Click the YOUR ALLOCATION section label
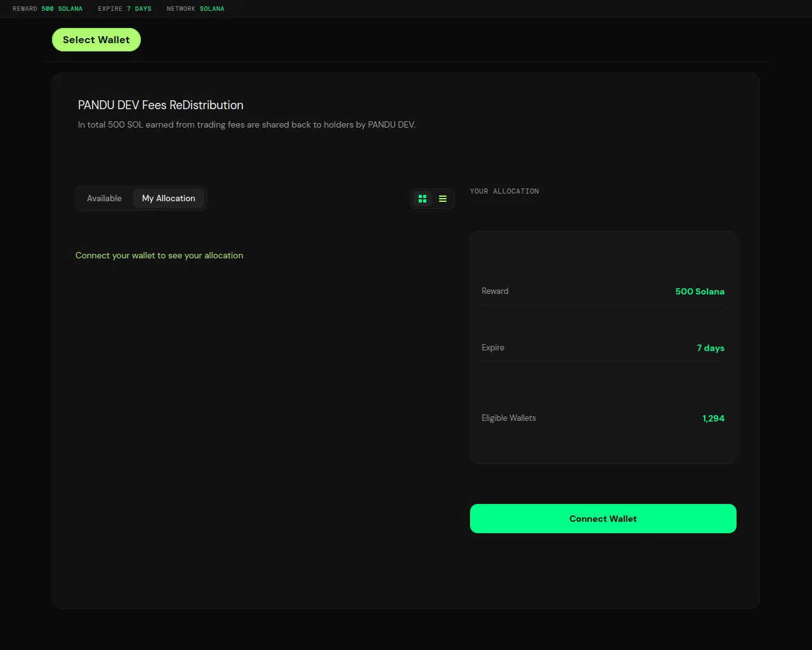Screen dimensions: 812x650 pyautogui.click(x=504, y=191)
